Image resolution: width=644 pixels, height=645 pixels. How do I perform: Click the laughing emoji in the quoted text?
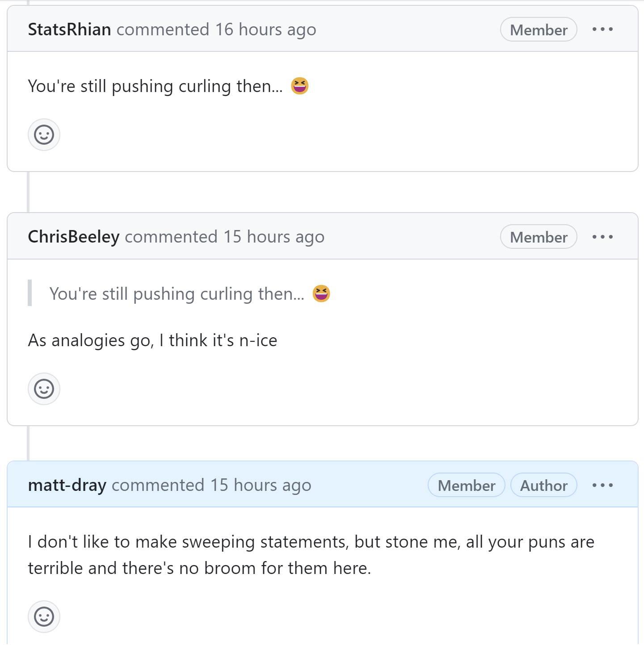320,293
